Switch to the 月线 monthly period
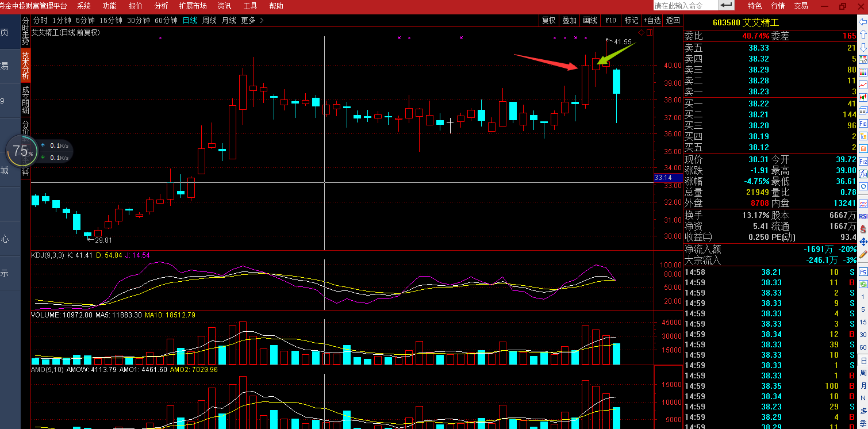 [229, 20]
